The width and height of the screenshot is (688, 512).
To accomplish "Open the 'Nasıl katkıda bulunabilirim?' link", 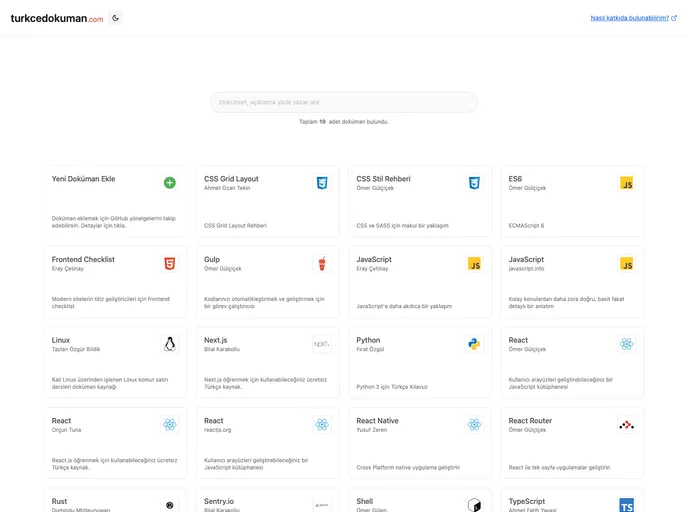I will pyautogui.click(x=633, y=18).
